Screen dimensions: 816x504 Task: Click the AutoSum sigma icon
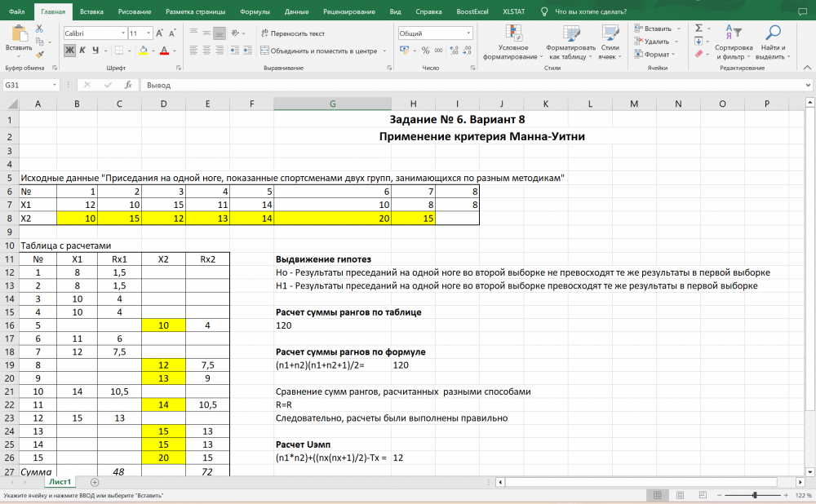(698, 28)
